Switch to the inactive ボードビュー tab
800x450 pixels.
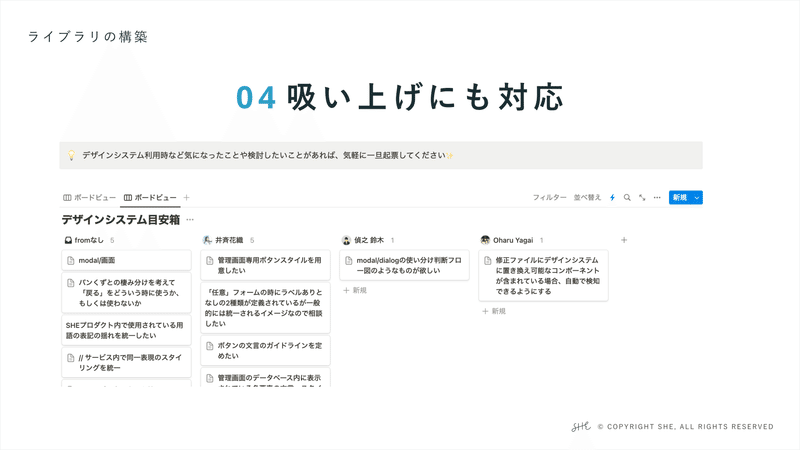coord(89,197)
